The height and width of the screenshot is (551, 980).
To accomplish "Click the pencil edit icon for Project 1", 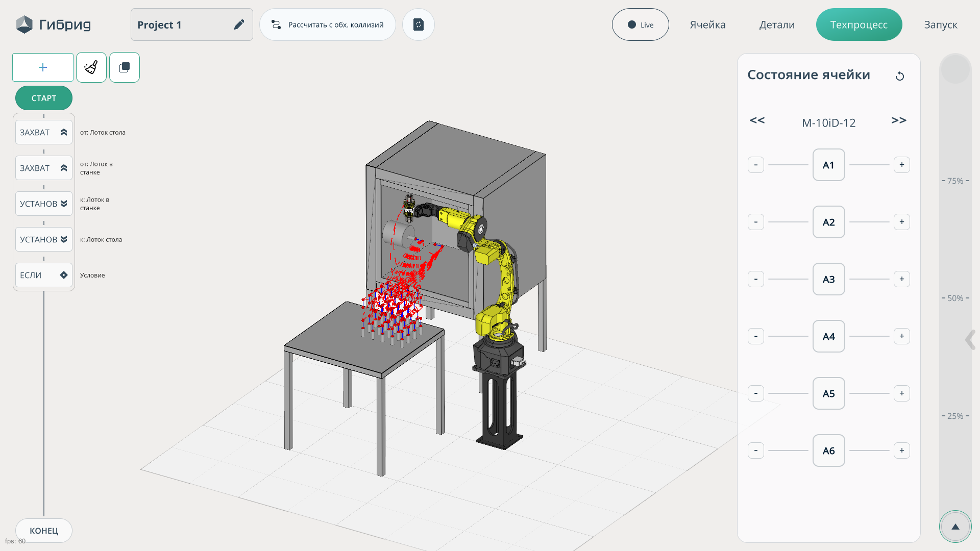I will coord(239,24).
